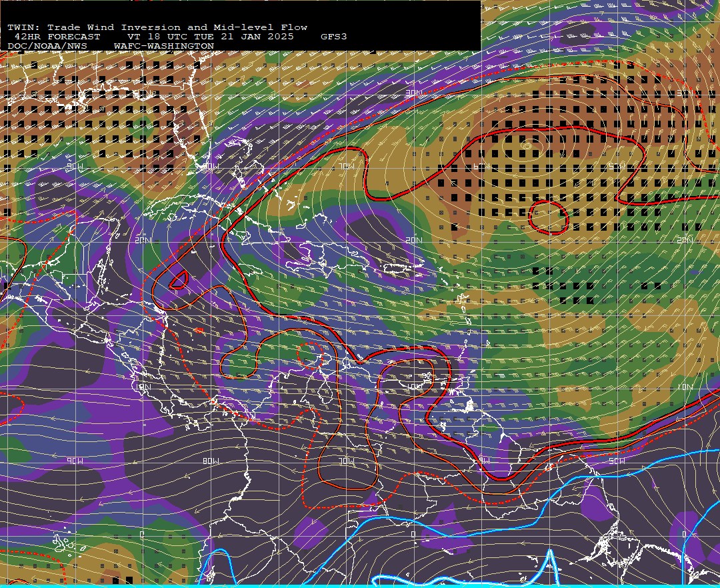Select the 'DOC/NOAA/NWS' source text
Image resolution: width=720 pixels, height=588 pixels.
[47, 47]
